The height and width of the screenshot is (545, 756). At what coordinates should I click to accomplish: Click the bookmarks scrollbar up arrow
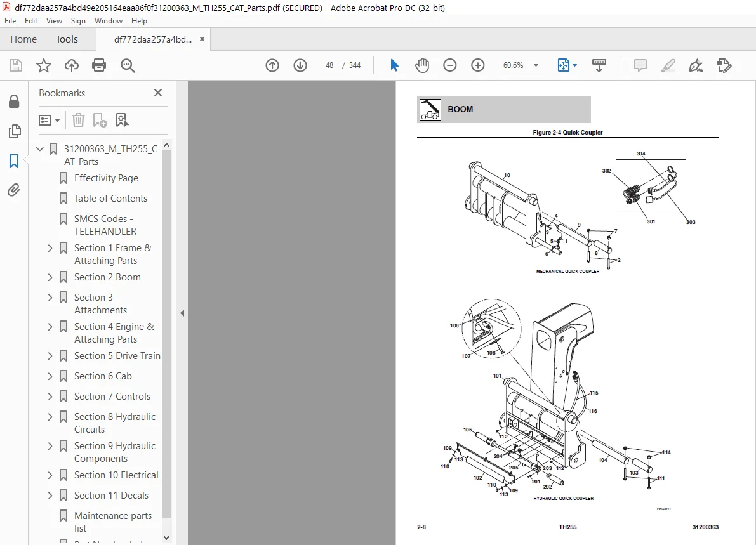[x=167, y=145]
